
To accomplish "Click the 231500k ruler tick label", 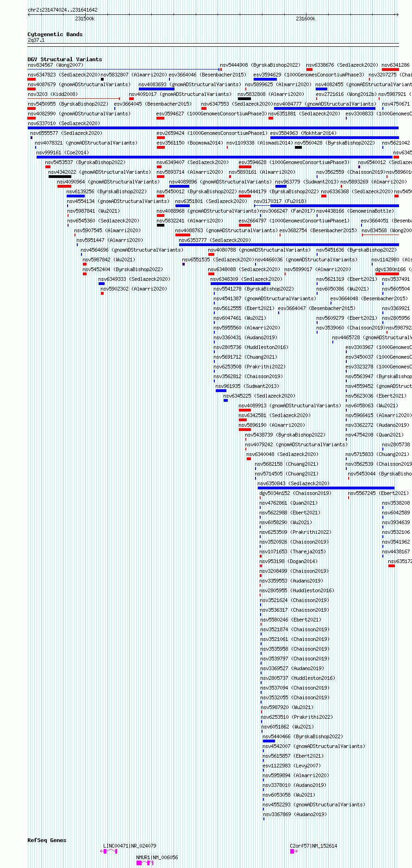I will [85, 19].
